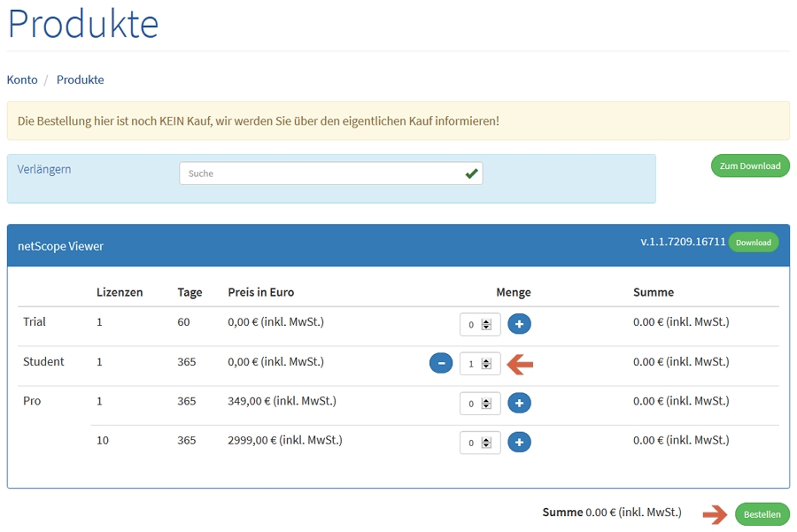Click the total Summe 0.00 € text below table
Viewport: 797px width, 532px height.
pyautogui.click(x=612, y=513)
